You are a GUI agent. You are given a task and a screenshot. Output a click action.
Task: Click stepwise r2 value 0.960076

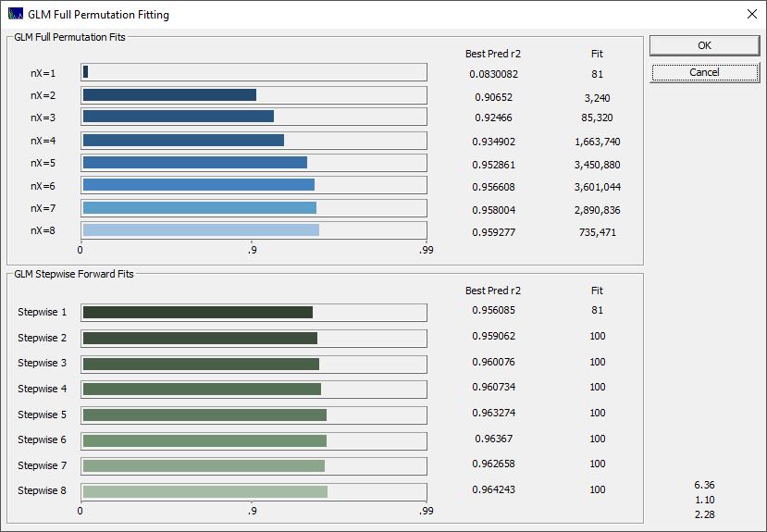pos(493,362)
